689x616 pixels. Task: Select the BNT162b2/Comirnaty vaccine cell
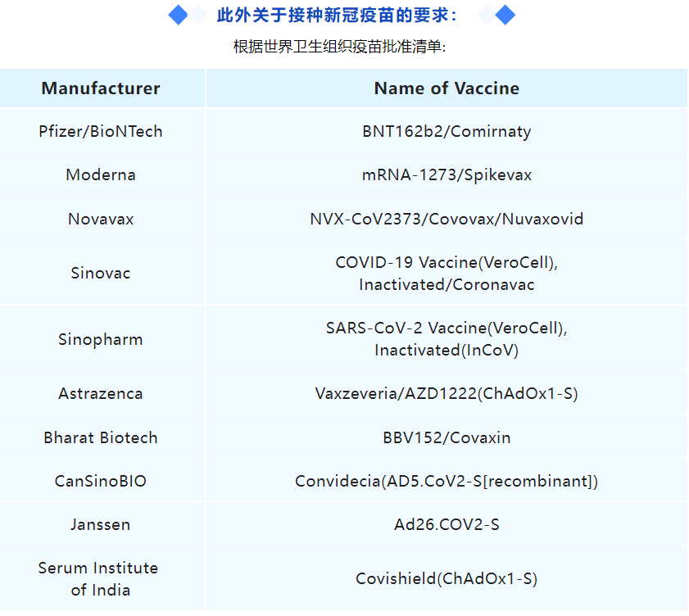(x=446, y=131)
